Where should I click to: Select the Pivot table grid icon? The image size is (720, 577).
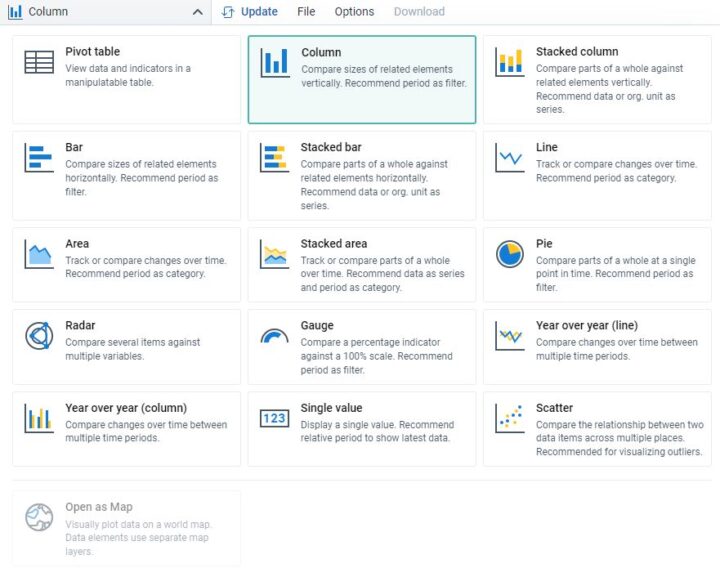(x=39, y=62)
